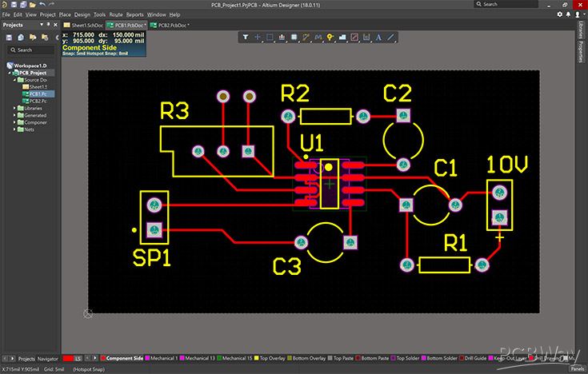This screenshot has width=588, height=374.
Task: Click the red LS layer set swatch
Action: point(68,359)
